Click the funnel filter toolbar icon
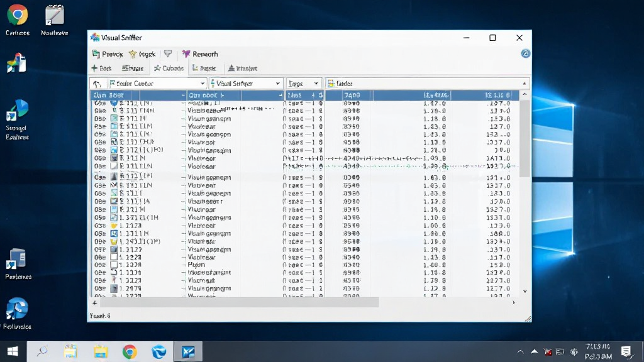The height and width of the screenshot is (362, 644). pyautogui.click(x=167, y=54)
